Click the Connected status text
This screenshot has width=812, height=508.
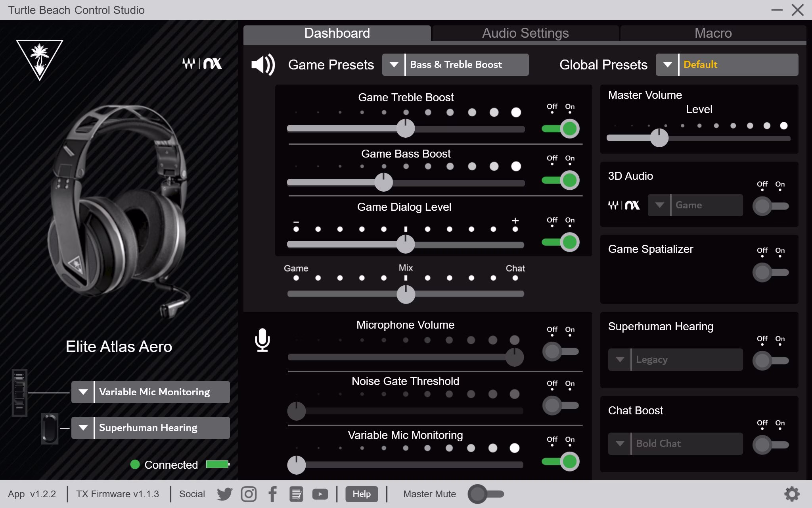pos(171,465)
